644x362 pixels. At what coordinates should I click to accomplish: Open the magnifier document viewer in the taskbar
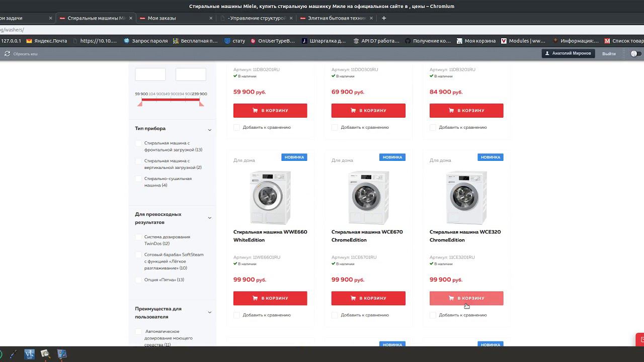point(45,354)
